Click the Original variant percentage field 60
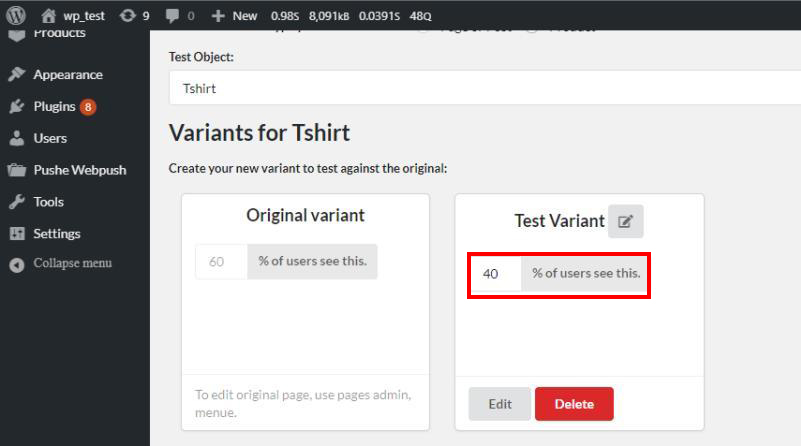 221,262
